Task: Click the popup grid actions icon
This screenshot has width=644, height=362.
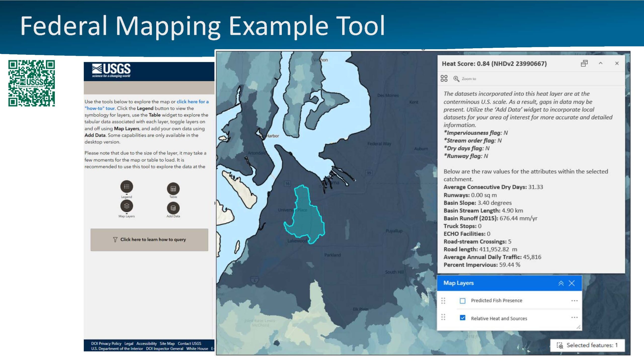Action: tap(444, 78)
